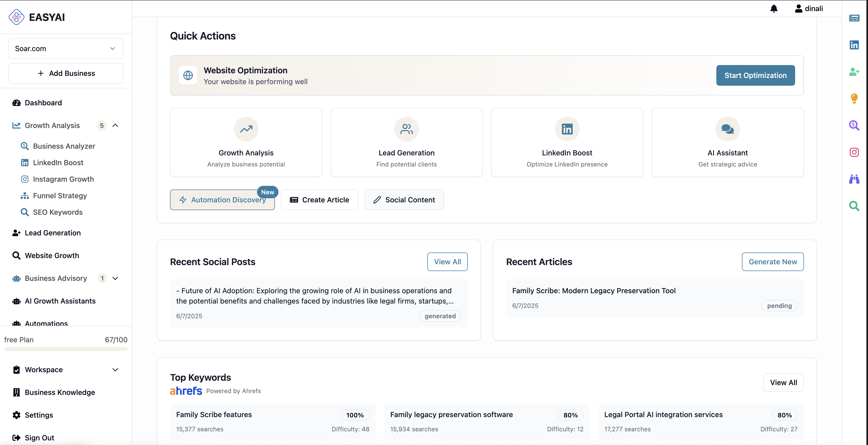Viewport: 868px width, 445px height.
Task: Click the AI Assistant chat bubbles icon
Action: pyautogui.click(x=727, y=129)
